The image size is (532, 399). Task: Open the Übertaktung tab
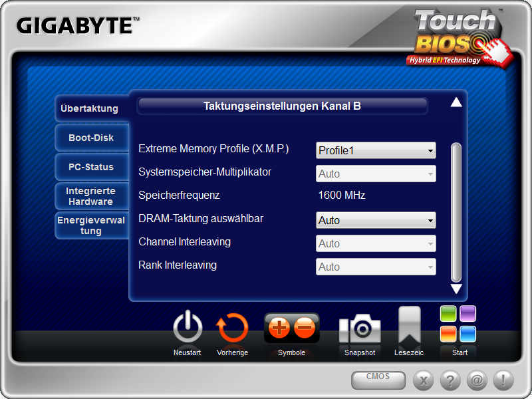(92, 108)
